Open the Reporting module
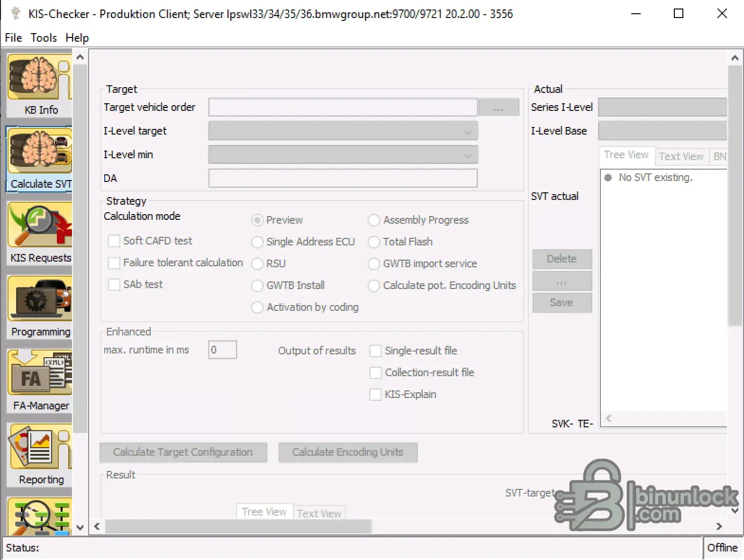 pos(40,455)
